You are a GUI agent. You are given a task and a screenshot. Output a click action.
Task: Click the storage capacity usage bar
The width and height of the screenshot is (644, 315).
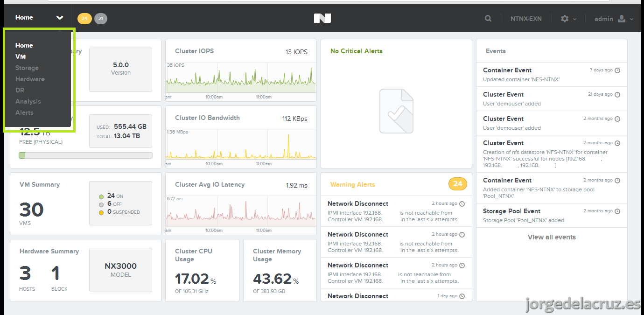point(85,155)
